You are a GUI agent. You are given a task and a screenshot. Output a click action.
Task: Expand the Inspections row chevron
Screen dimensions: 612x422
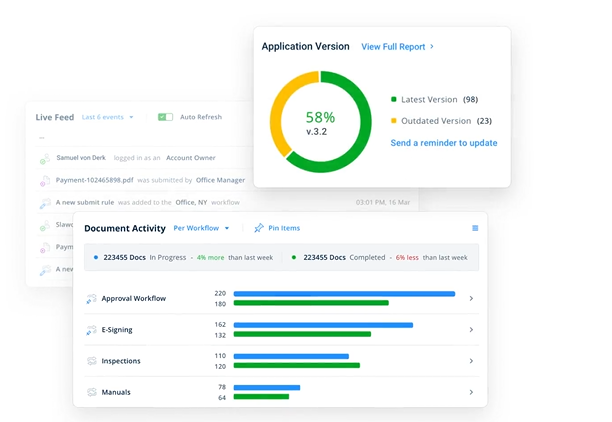[x=471, y=361]
